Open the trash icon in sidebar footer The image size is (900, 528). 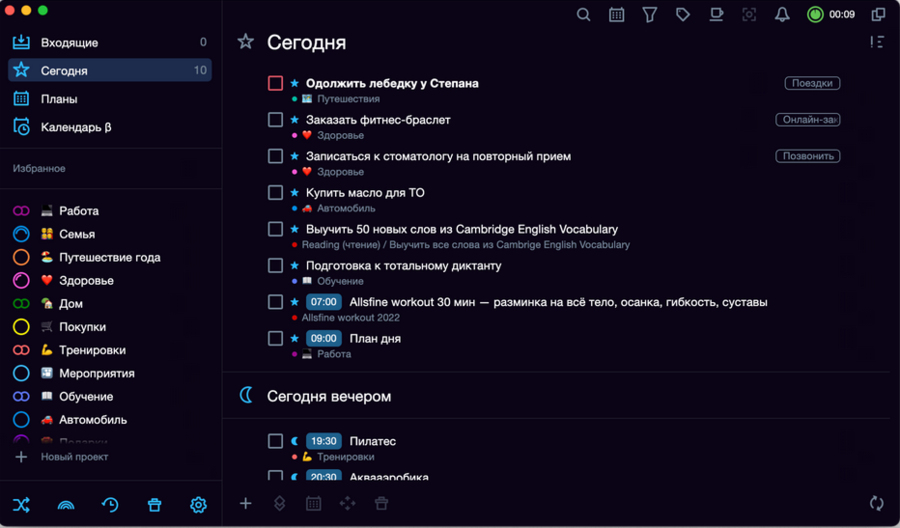154,505
